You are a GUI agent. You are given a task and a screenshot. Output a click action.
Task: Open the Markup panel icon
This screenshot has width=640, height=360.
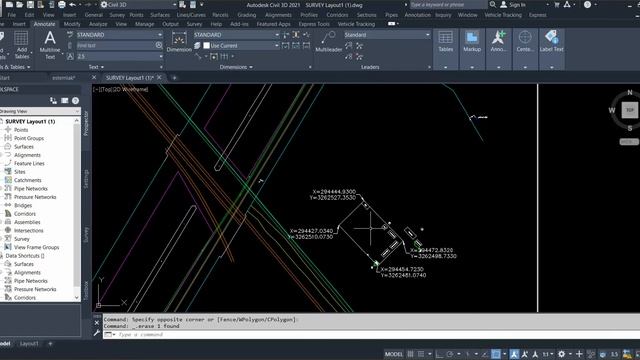coord(472,42)
